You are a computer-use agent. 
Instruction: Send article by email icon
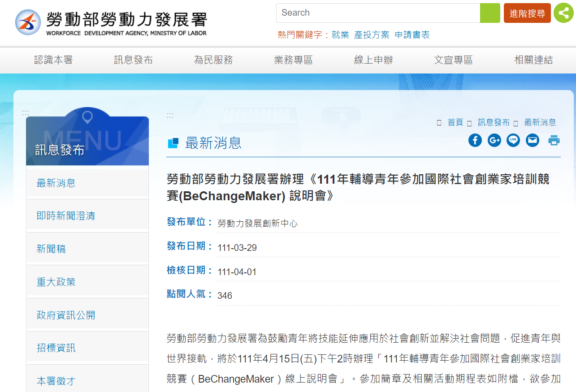pyautogui.click(x=533, y=140)
